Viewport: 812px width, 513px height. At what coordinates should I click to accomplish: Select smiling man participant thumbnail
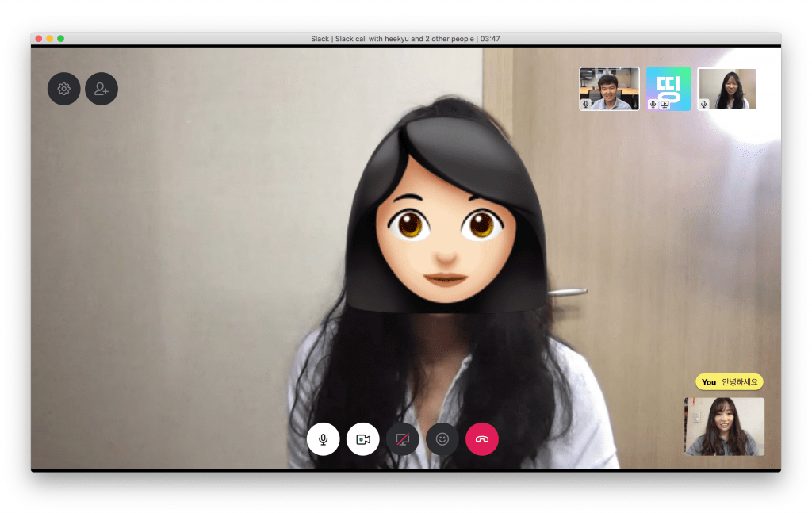click(x=610, y=89)
